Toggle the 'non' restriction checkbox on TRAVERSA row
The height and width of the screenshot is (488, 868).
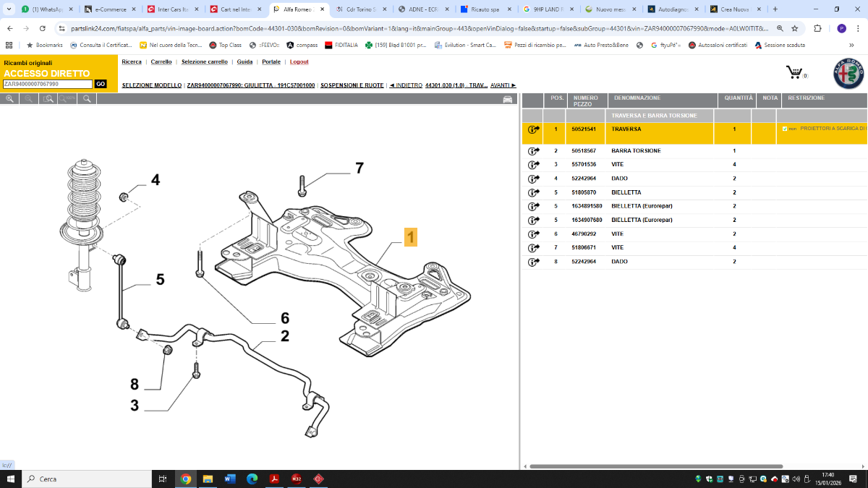(x=785, y=129)
